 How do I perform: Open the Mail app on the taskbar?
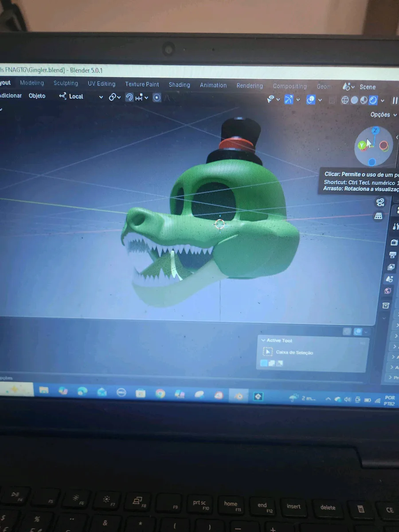point(102,392)
